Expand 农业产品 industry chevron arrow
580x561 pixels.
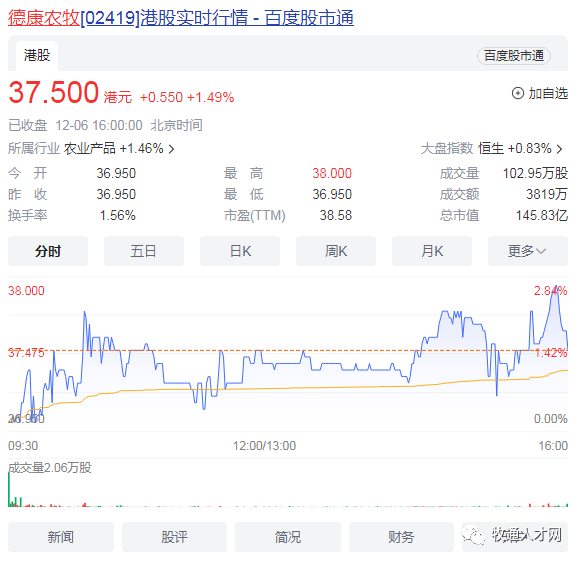tap(172, 149)
